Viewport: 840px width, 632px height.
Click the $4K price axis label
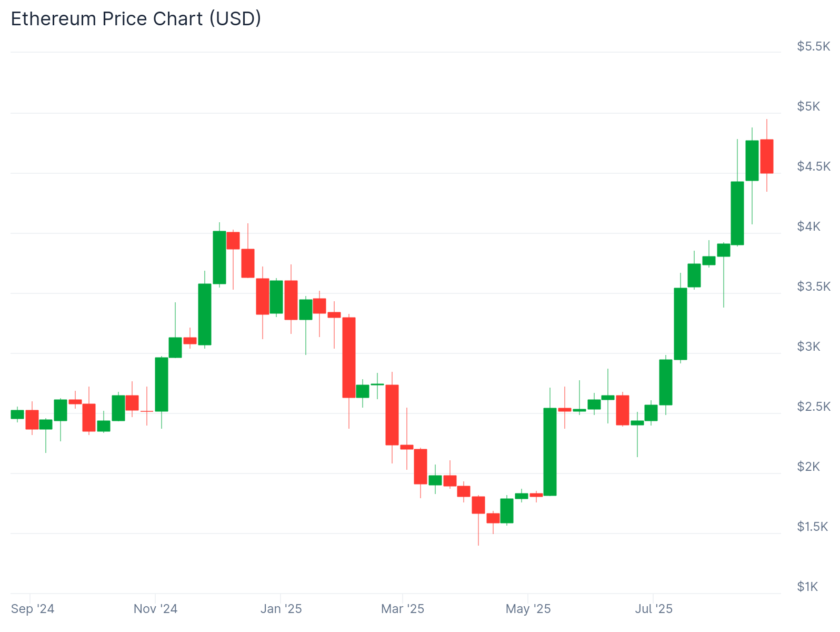[808, 226]
